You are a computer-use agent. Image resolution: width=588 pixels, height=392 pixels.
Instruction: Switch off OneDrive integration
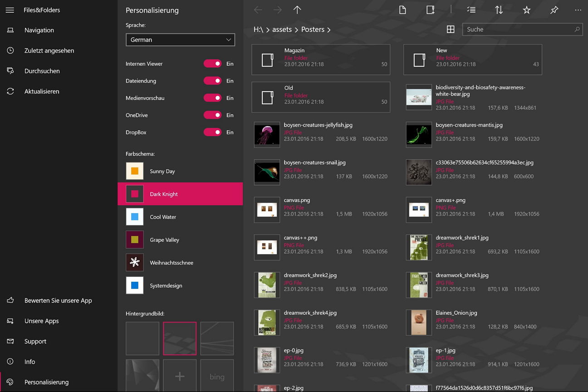click(212, 115)
